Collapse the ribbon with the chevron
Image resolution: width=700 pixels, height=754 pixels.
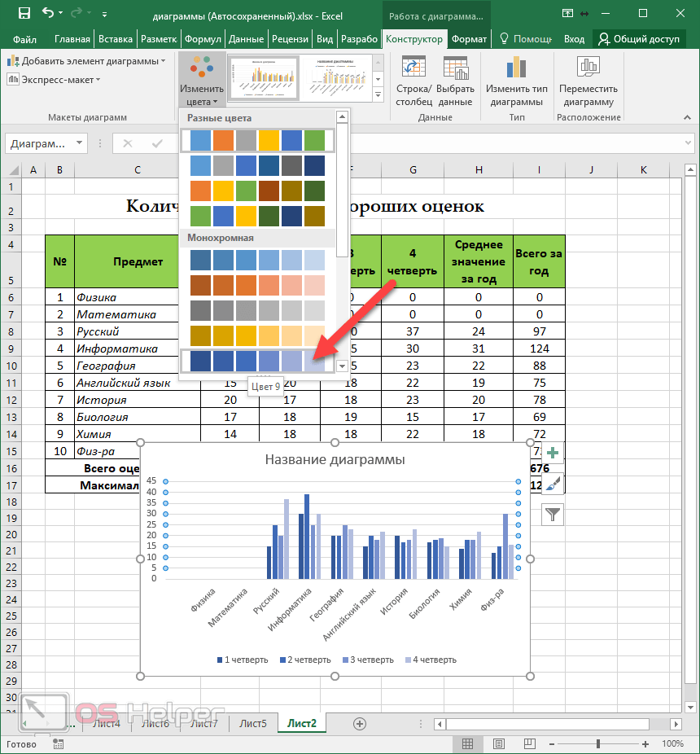click(687, 117)
